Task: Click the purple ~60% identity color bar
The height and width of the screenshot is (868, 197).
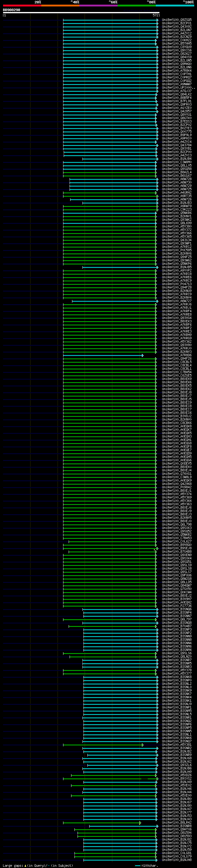Action: point(99,6)
